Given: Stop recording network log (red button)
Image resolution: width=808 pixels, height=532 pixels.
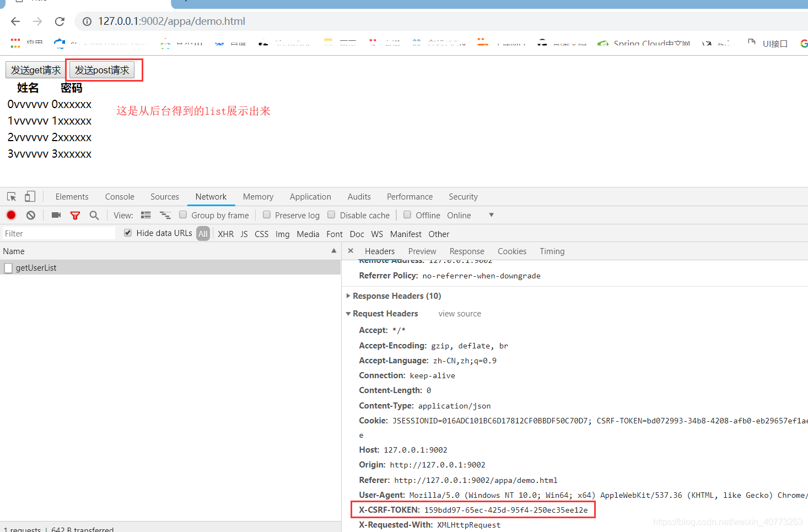Looking at the screenshot, I should click(10, 215).
